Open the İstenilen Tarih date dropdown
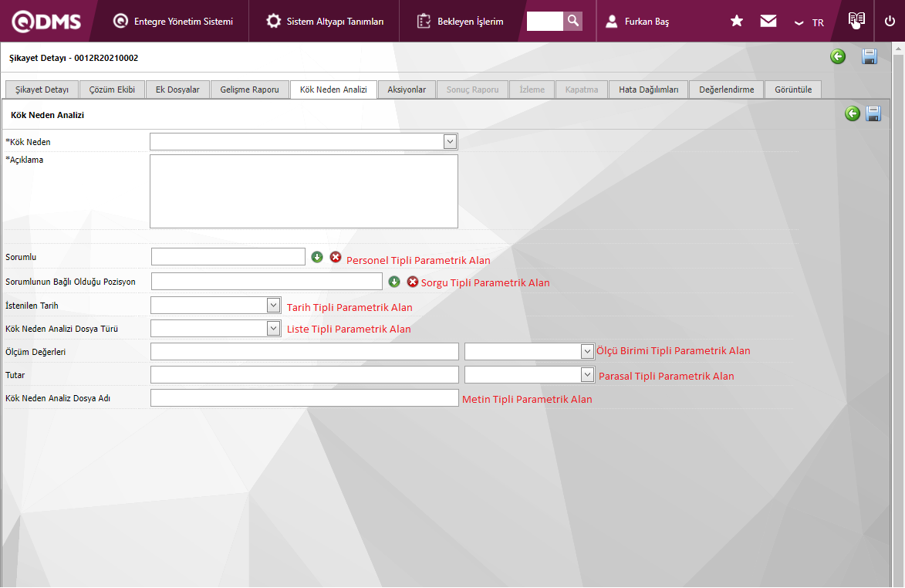Viewport: 905px width, 588px height. point(273,306)
